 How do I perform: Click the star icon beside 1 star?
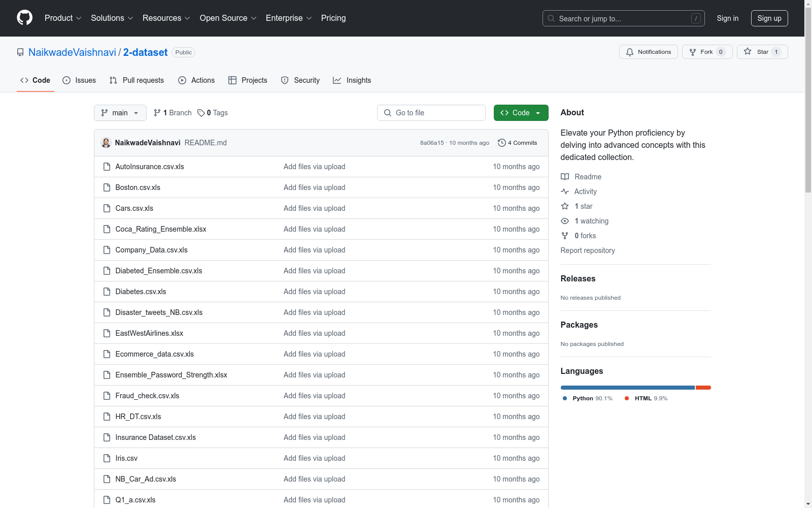click(x=565, y=206)
